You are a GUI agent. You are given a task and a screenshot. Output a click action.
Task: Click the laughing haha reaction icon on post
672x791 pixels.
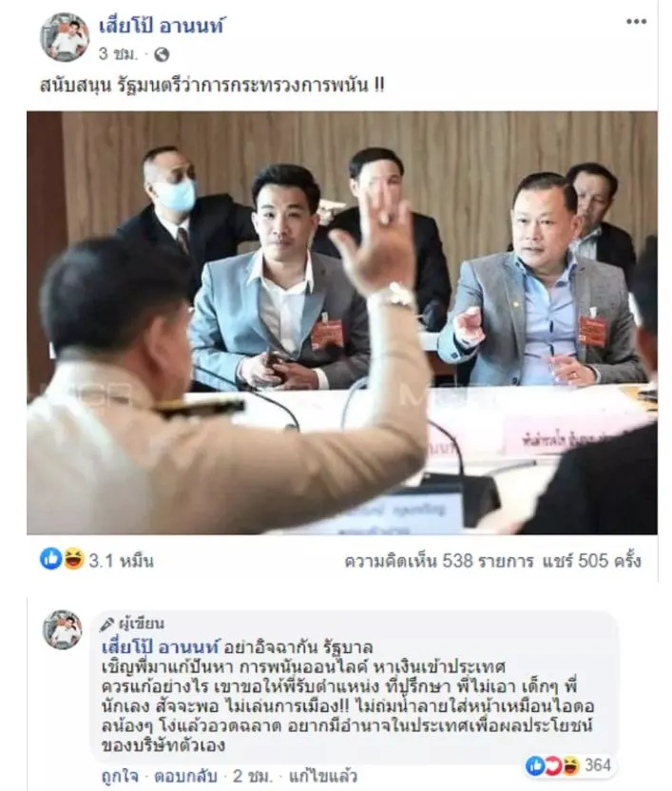click(x=73, y=559)
